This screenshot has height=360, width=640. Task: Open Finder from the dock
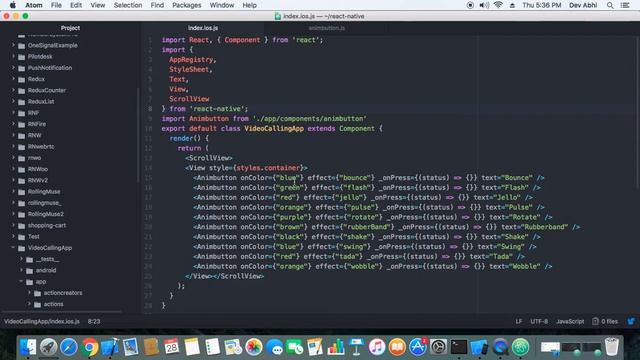[x=28, y=347]
